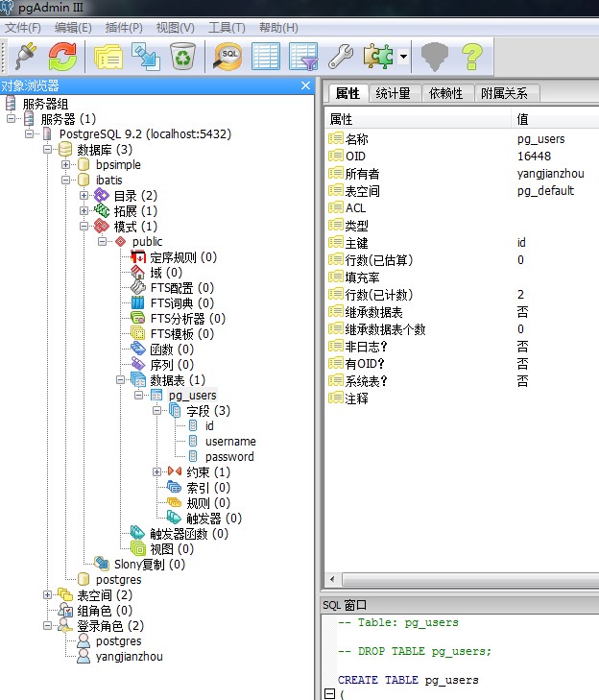This screenshot has width=599, height=700.
Task: Open the 文件(F) menu
Action: 23,28
